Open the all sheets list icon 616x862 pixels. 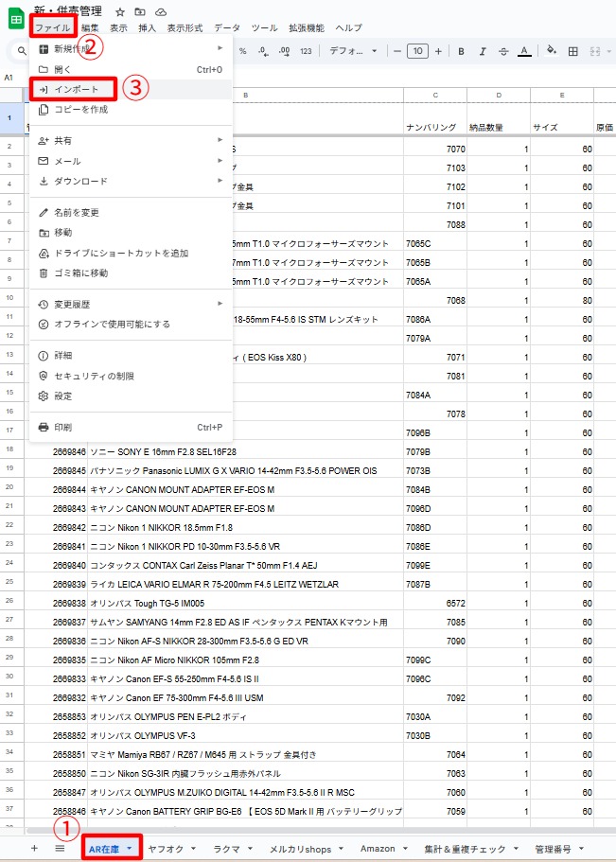pos(60,849)
